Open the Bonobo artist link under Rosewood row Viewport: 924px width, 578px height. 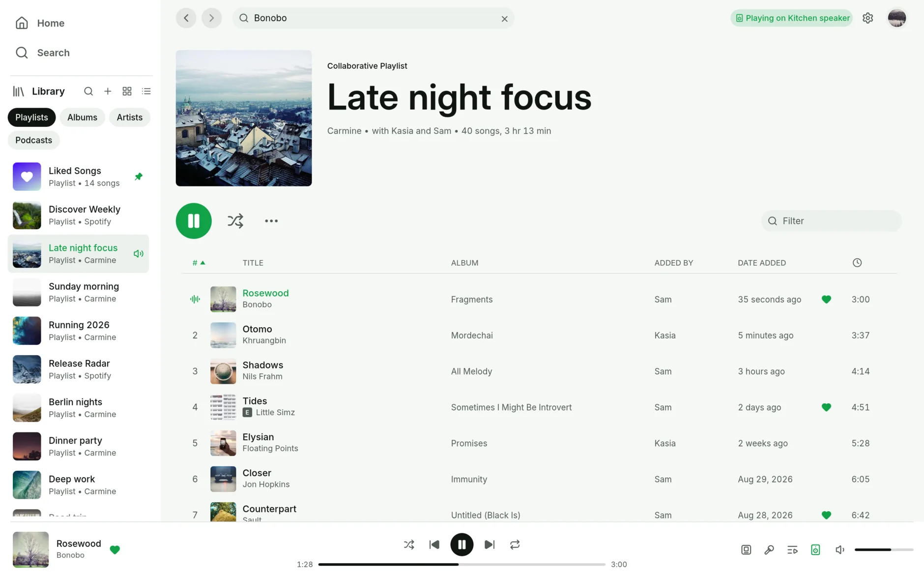(257, 305)
